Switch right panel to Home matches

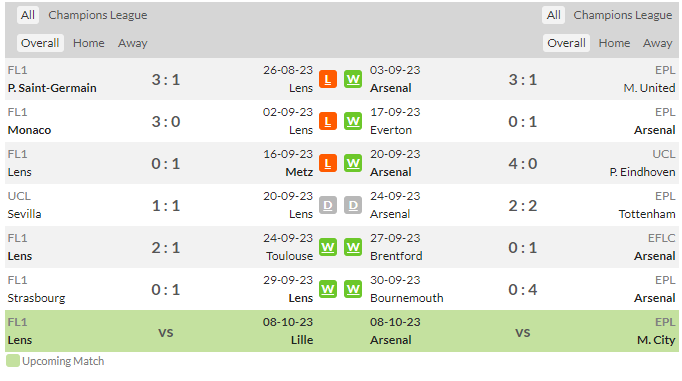614,43
